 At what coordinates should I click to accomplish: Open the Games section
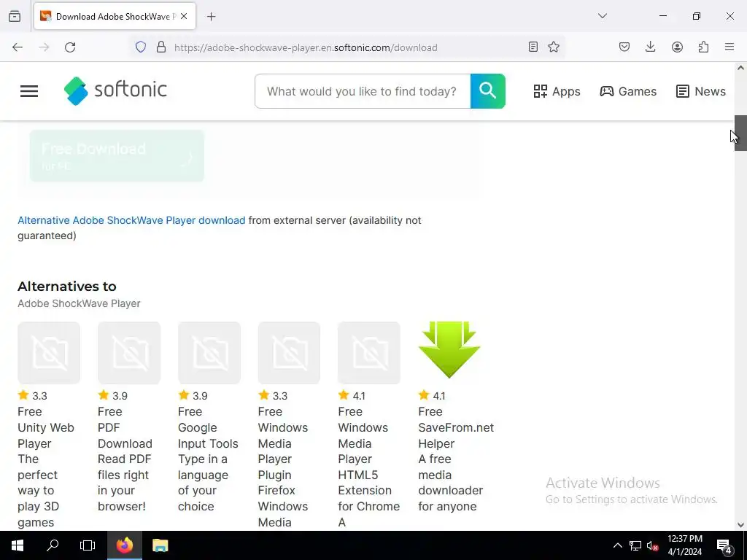coord(628,91)
